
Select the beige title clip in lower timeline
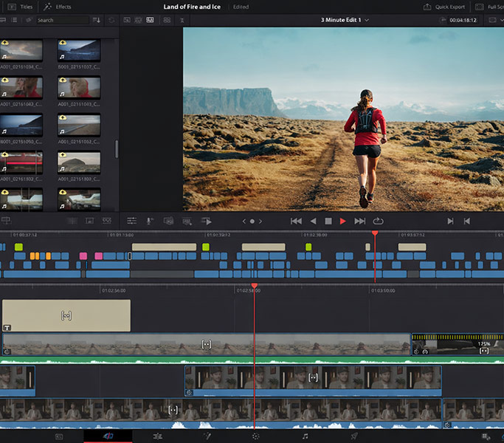pos(66,315)
